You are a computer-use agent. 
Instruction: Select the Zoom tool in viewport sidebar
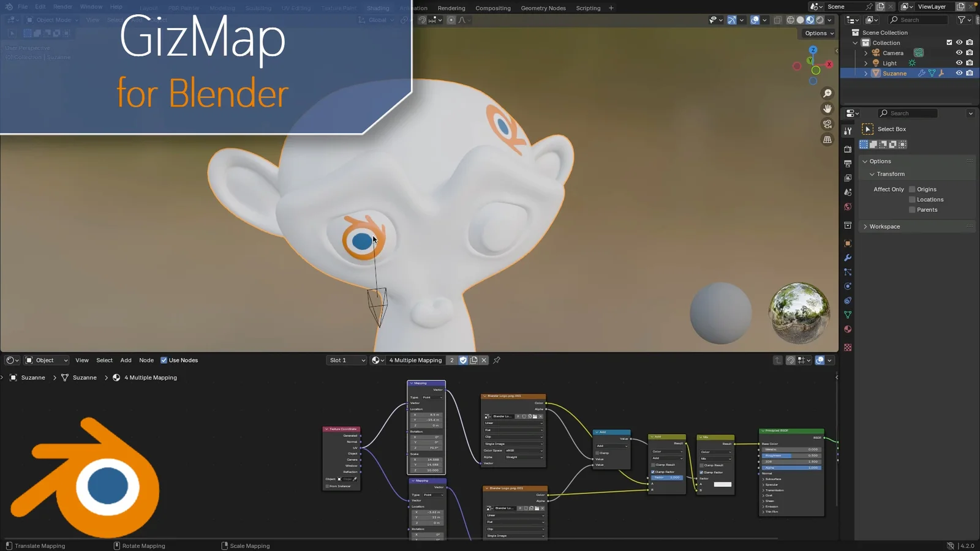(827, 93)
